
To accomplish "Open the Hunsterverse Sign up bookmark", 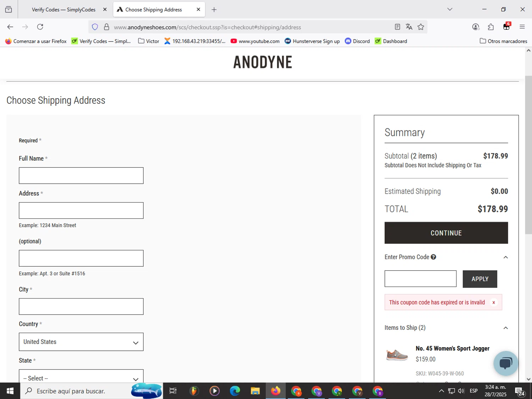I will (x=312, y=41).
